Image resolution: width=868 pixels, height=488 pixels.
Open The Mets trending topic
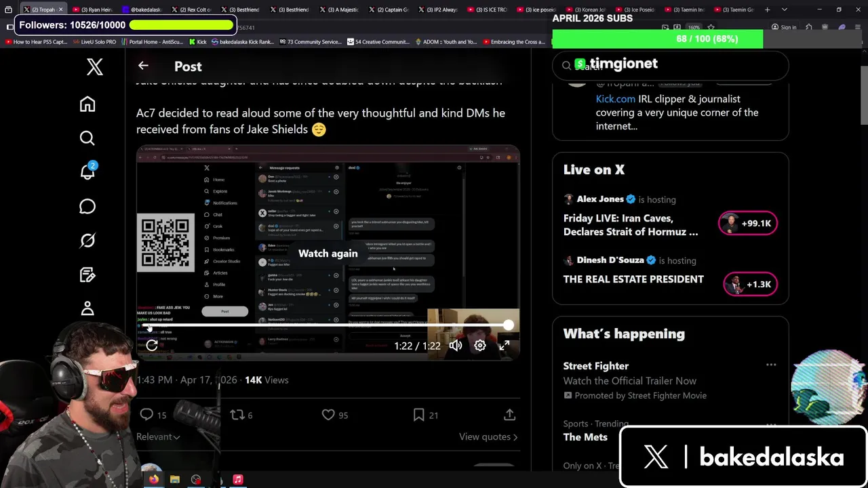tap(585, 437)
